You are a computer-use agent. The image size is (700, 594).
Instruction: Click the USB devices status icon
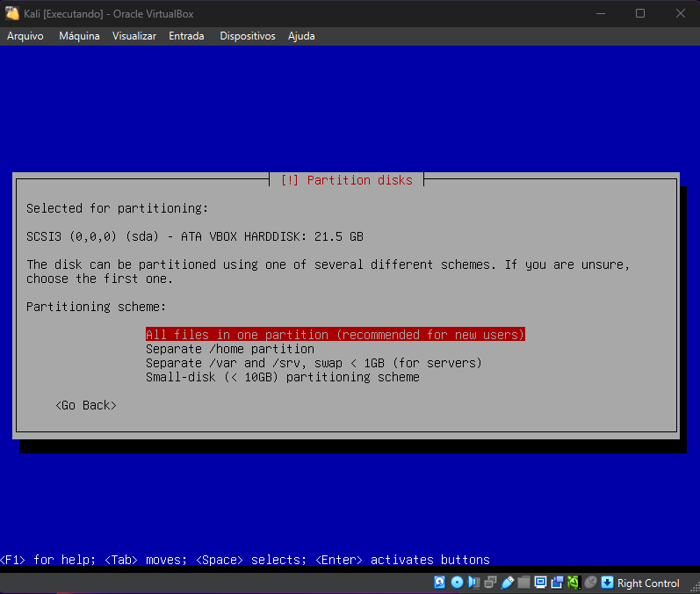508,583
